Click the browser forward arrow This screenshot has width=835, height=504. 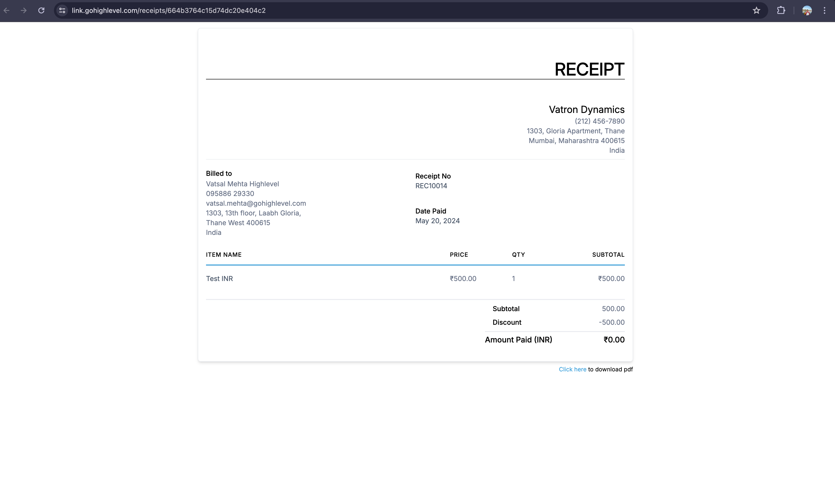[x=23, y=10]
